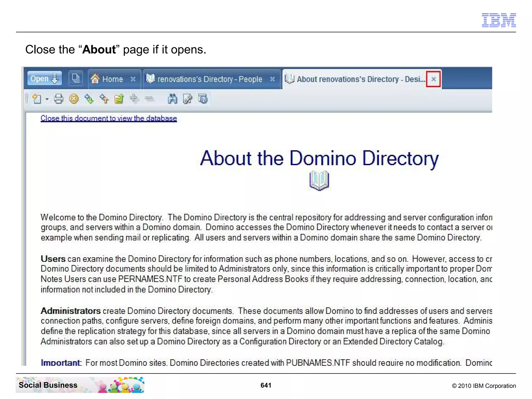Click the Print icon
The width and height of the screenshot is (532, 399).
58,99
